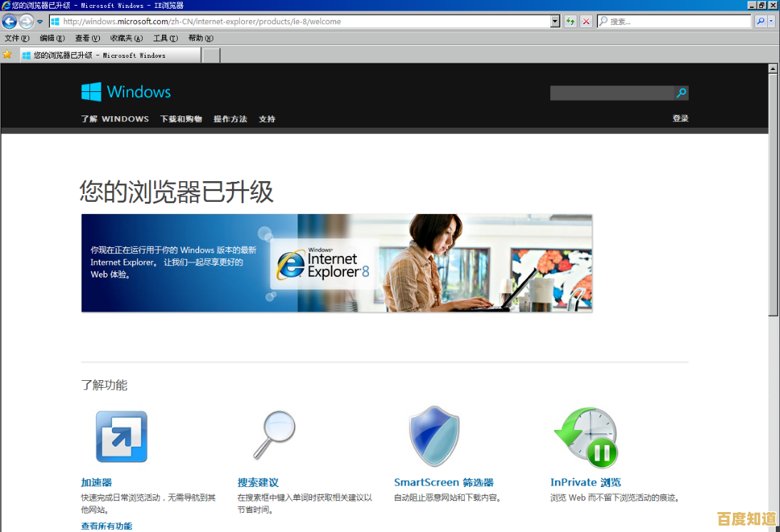Click the Back navigation arrow

9,21
